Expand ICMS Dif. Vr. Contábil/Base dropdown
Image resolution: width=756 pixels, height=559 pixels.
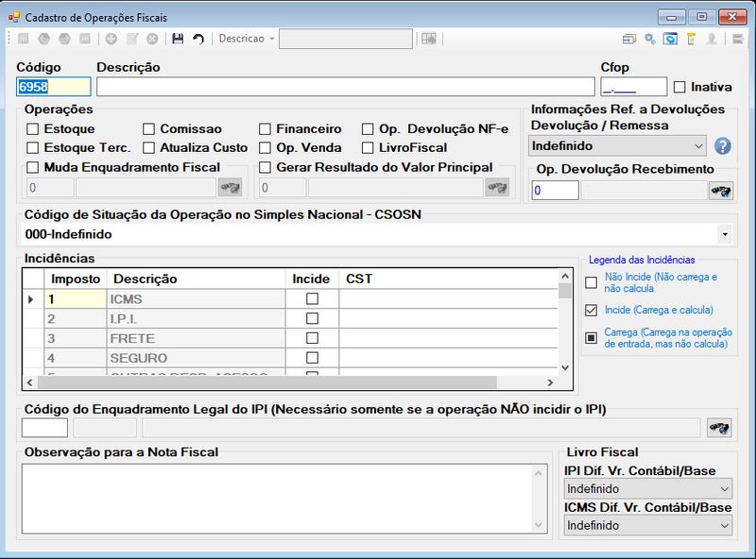coord(648,525)
